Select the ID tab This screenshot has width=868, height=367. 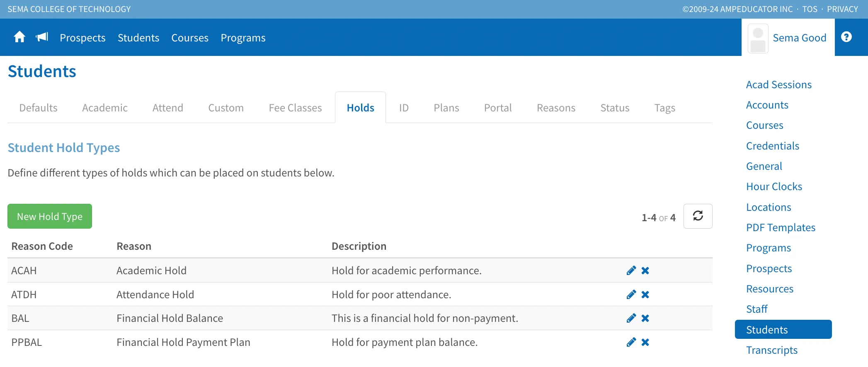(x=404, y=108)
